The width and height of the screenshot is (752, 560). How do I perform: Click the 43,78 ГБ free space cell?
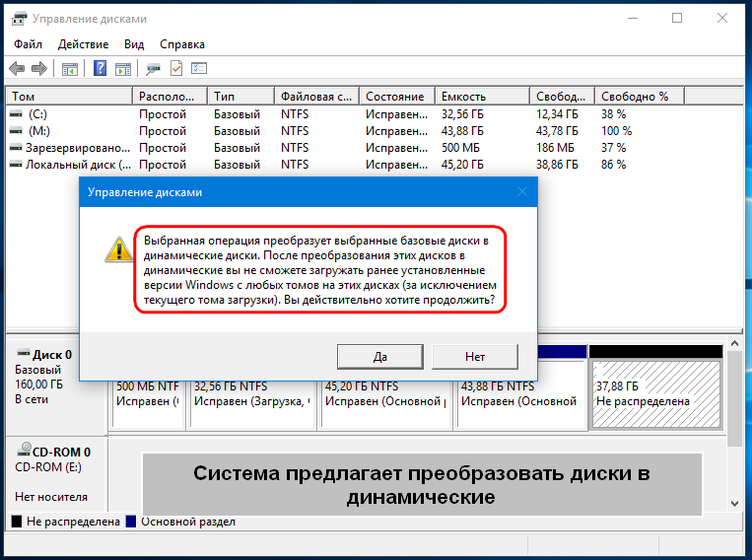(x=557, y=131)
